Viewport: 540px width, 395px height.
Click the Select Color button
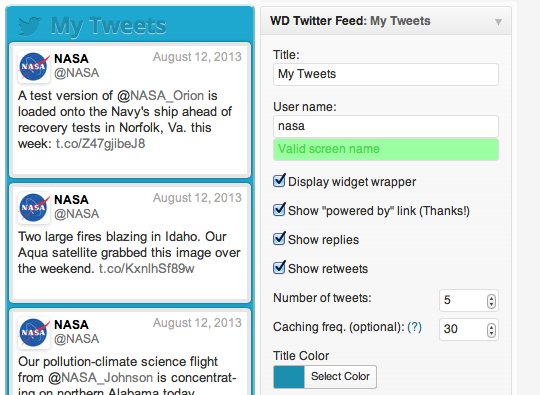340,376
